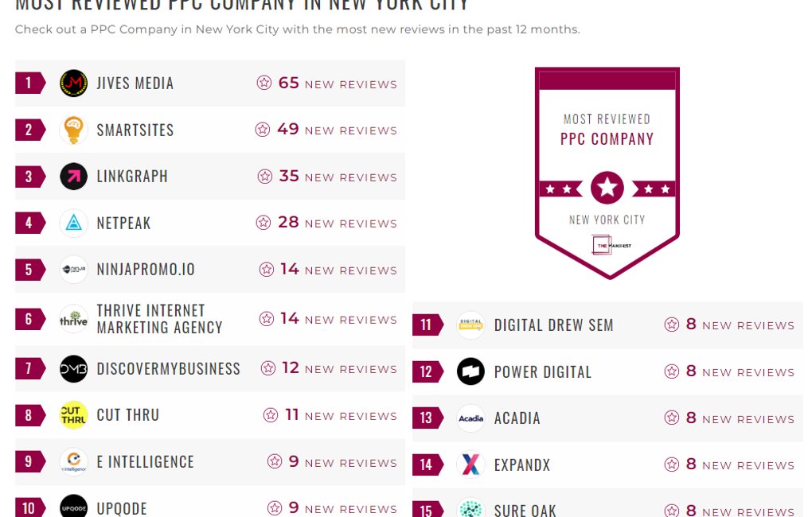Viewport: 812px width, 517px height.
Task: Click the star icon beside SmartSites' 49 reviews
Action: coord(263,130)
